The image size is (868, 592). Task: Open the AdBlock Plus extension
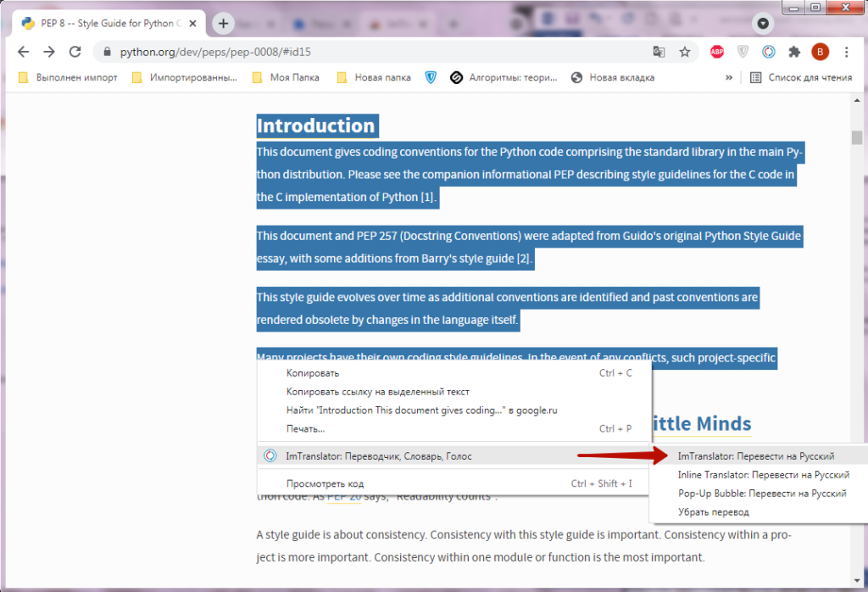716,52
